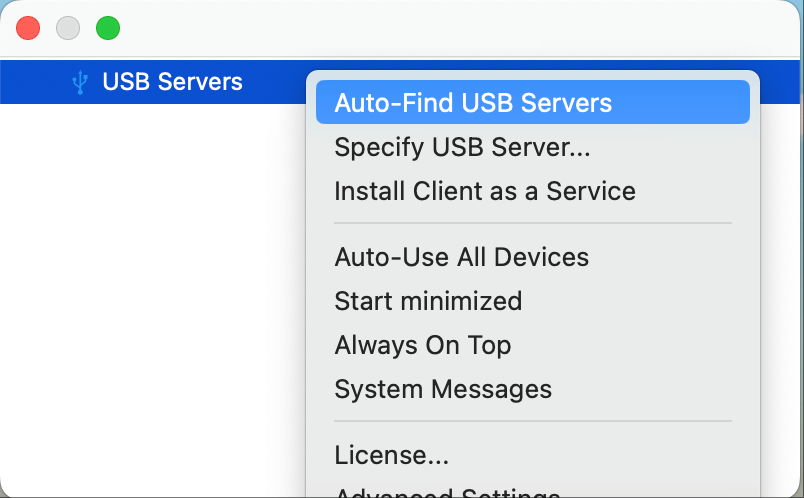The height and width of the screenshot is (498, 804).
Task: Click the empty white list area below USB Servers
Action: click(150, 300)
